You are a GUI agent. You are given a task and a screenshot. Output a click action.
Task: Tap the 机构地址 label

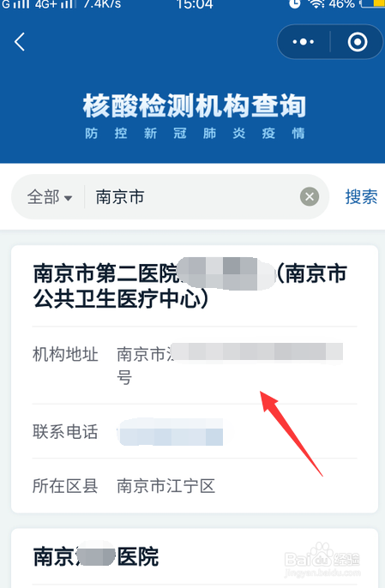65,354
